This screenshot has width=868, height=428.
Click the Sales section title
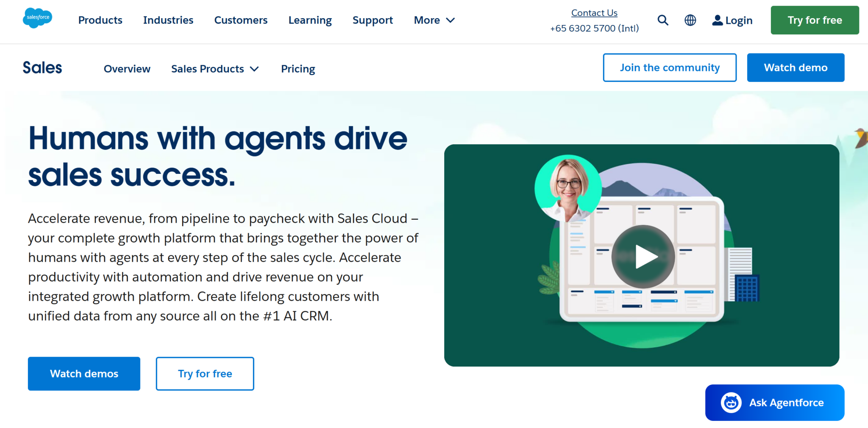[42, 68]
